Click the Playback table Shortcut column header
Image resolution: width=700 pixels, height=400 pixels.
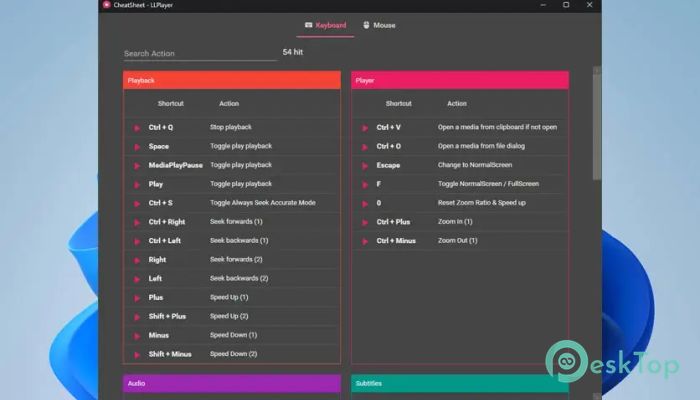171,104
